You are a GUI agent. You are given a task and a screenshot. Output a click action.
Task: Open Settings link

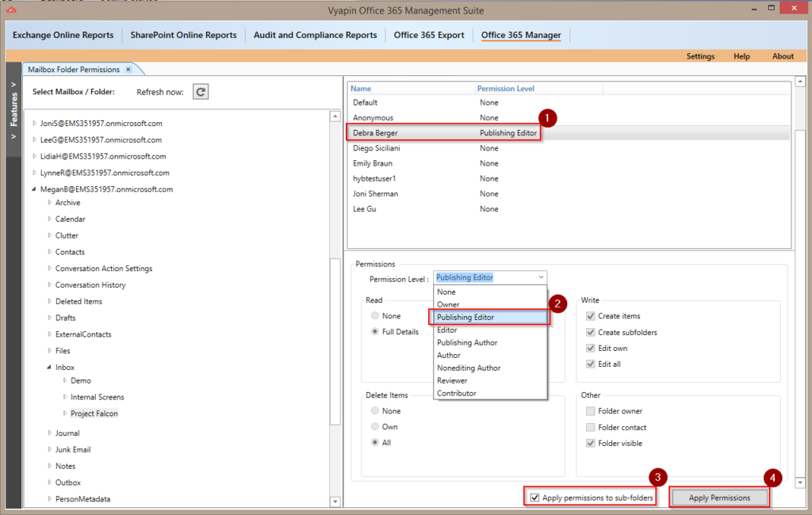(700, 56)
